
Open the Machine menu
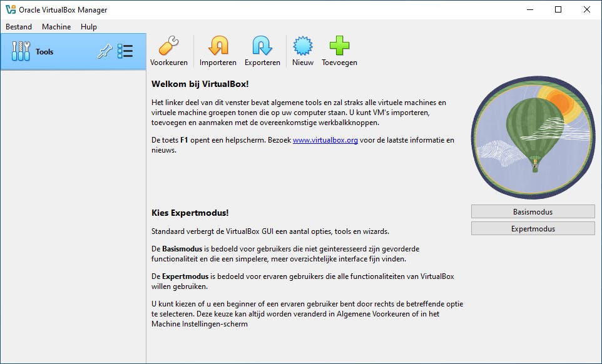tap(56, 27)
